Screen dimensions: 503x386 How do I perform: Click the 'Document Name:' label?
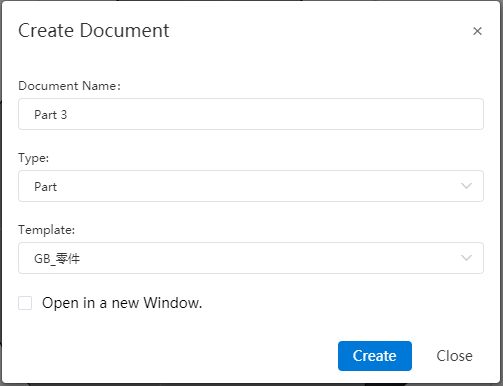click(x=69, y=86)
